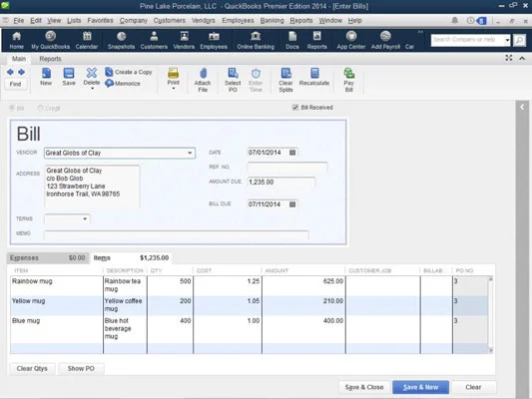
Task: Click the Clear Qtys button
Action: point(32,368)
